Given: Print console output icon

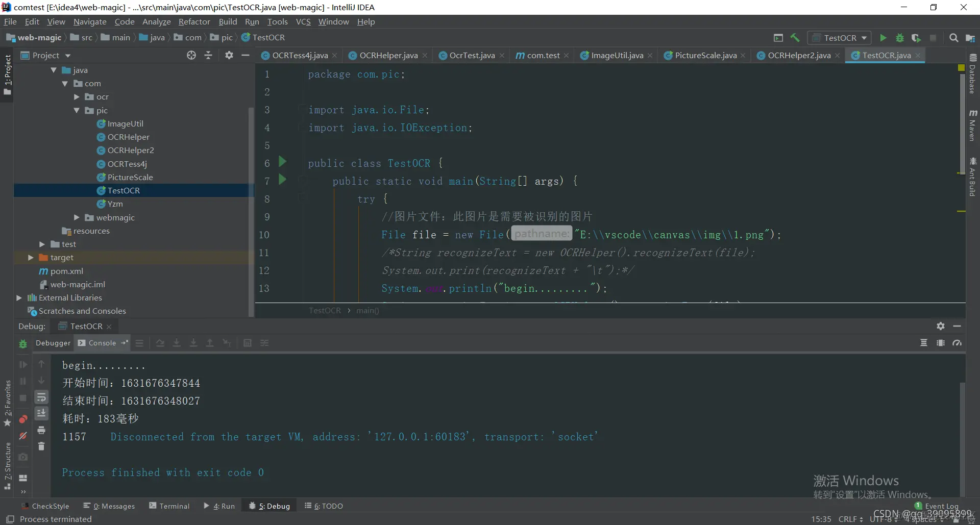Looking at the screenshot, I should click(x=41, y=430).
